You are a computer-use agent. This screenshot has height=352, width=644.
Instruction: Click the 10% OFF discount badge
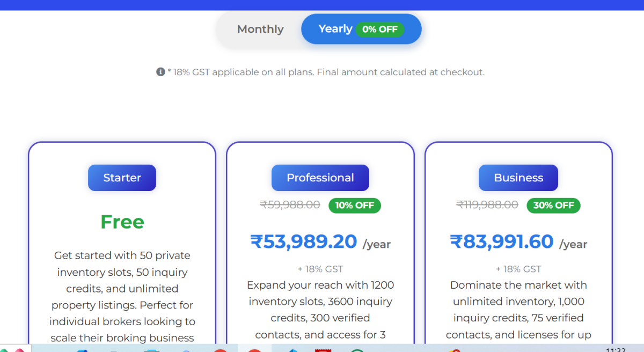click(x=355, y=205)
